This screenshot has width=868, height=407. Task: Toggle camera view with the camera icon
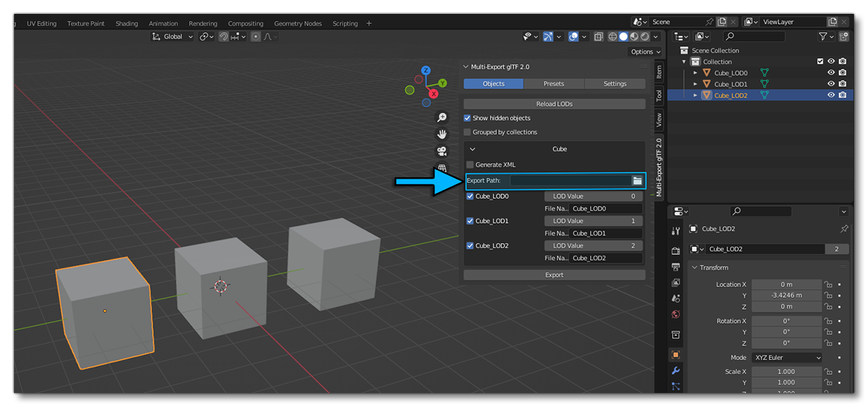pyautogui.click(x=442, y=151)
